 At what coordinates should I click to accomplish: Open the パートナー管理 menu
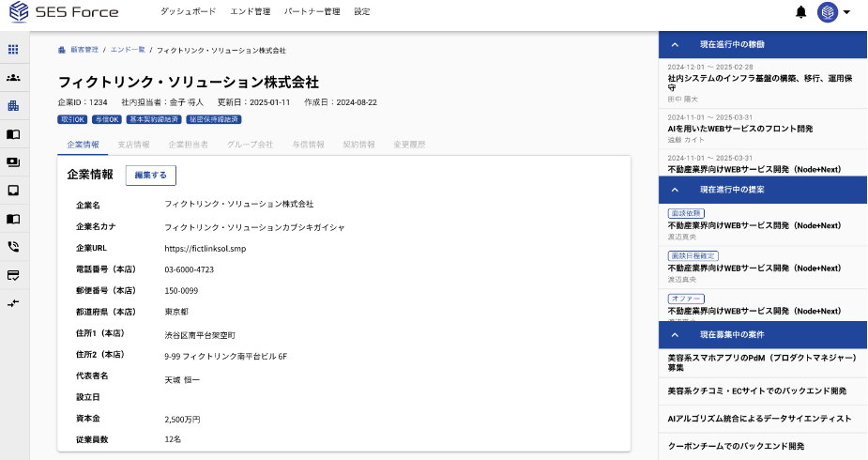tap(312, 11)
